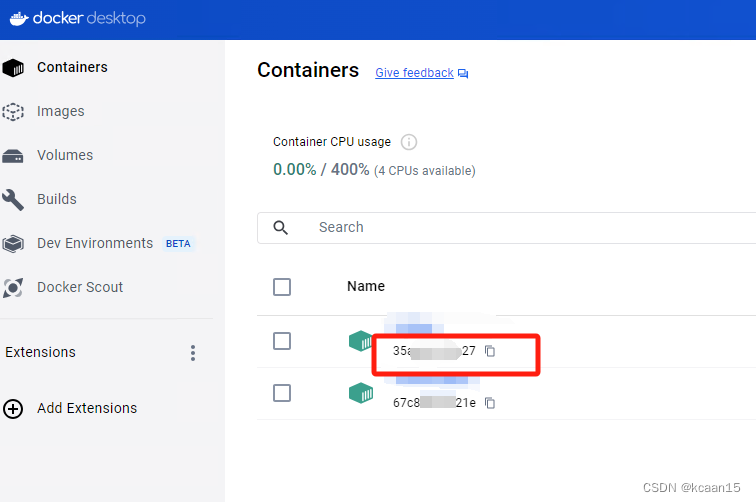Image resolution: width=756 pixels, height=502 pixels.
Task: Focus the container Search field
Action: (506, 228)
